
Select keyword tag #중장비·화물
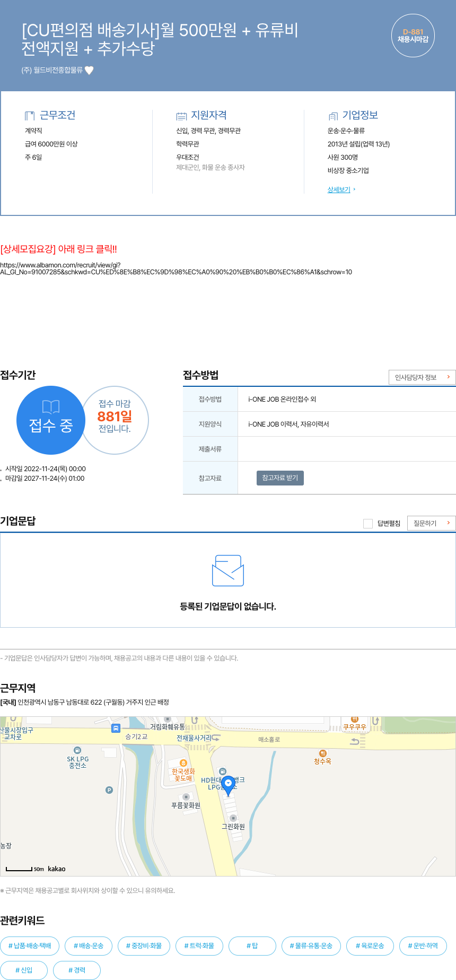click(144, 946)
